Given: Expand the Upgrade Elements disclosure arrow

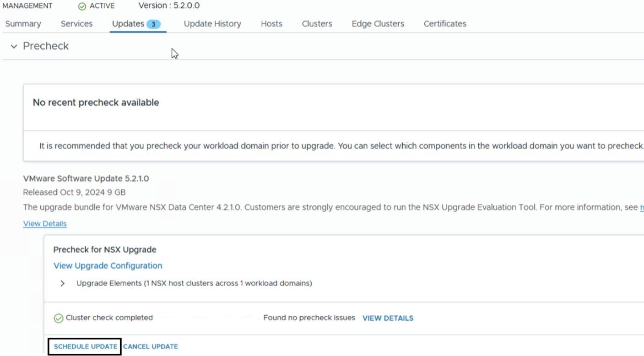Looking at the screenshot, I should (x=63, y=284).
